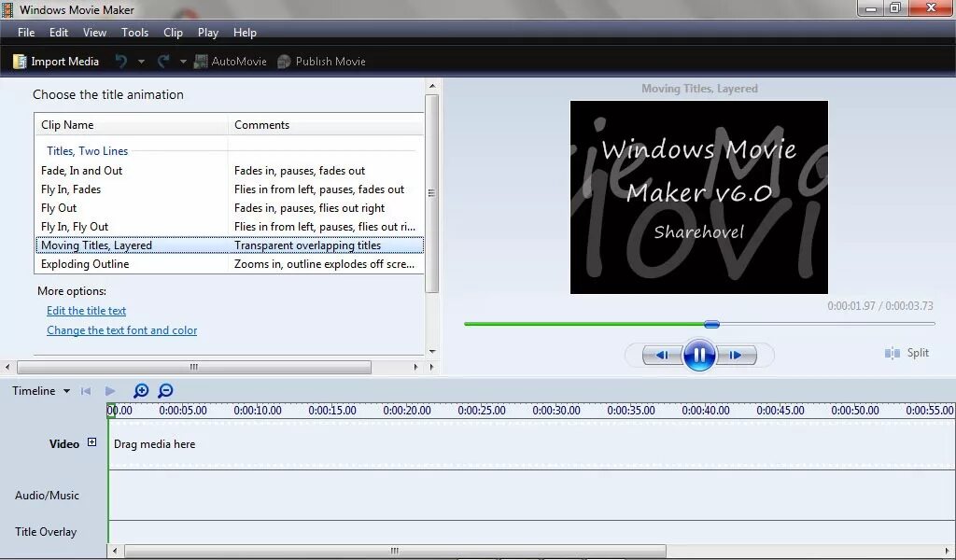The width and height of the screenshot is (956, 560).
Task: Select the Fly Out title animation
Action: [x=229, y=208]
